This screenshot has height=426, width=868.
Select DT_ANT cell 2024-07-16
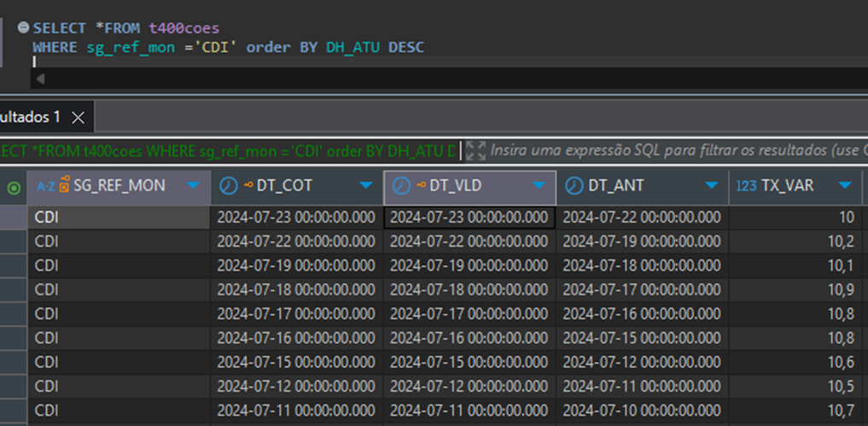point(643,314)
